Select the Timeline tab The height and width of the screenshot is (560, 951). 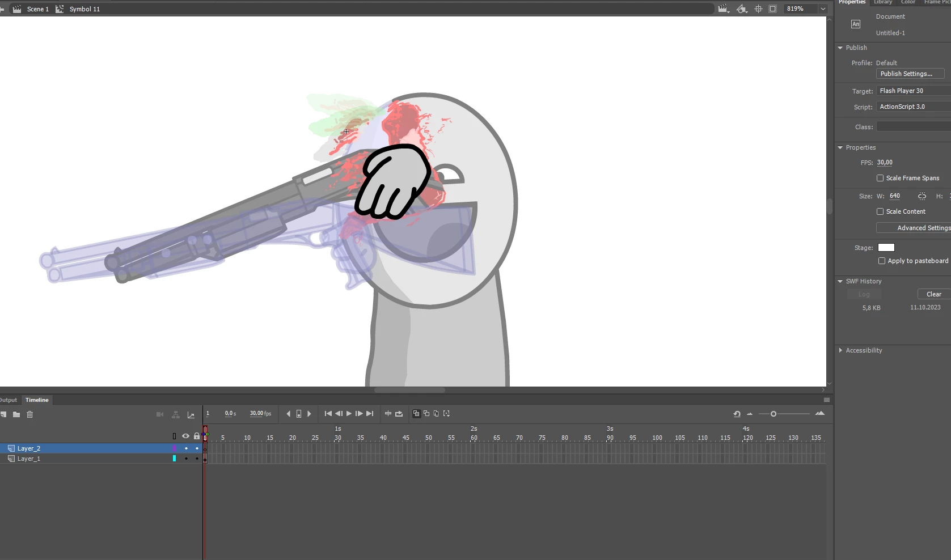coord(37,400)
